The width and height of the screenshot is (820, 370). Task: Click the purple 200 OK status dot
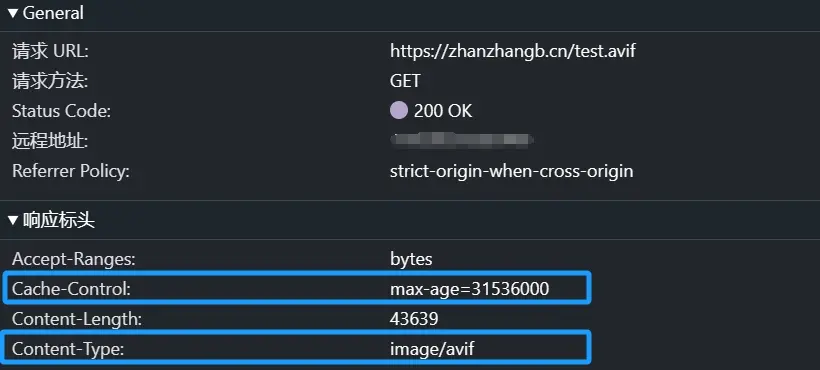(398, 111)
